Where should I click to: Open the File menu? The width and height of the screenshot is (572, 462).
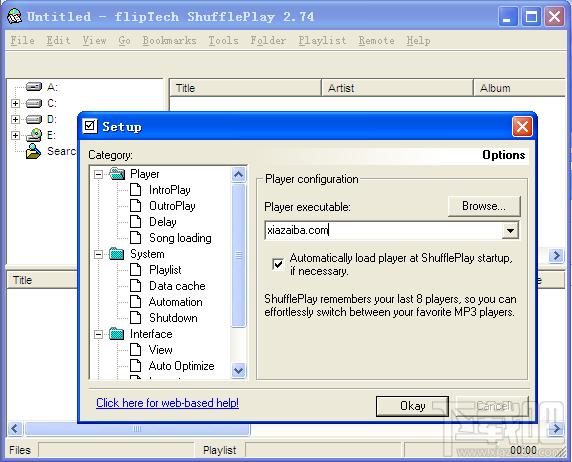[x=23, y=40]
